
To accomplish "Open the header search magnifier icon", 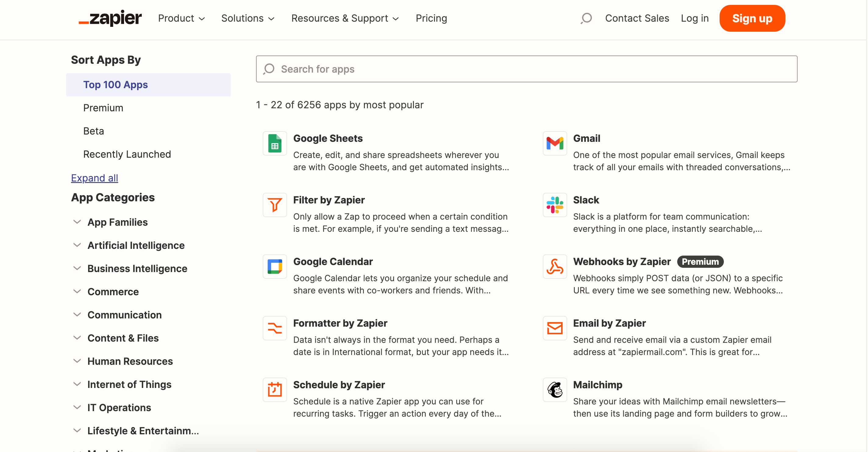I will point(586,18).
